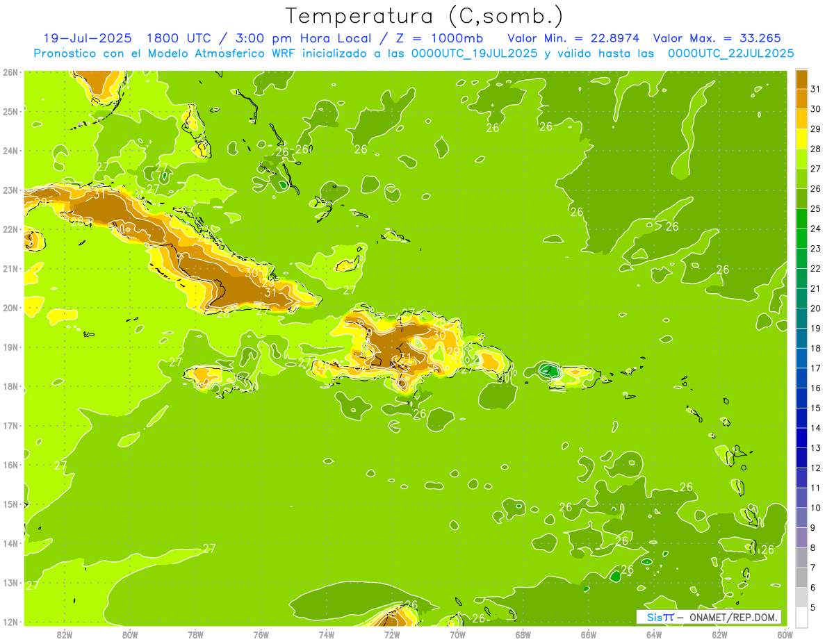Screen dimensions: 834x644
Task: Click the 76W longitude axis label
Action: click(x=261, y=634)
